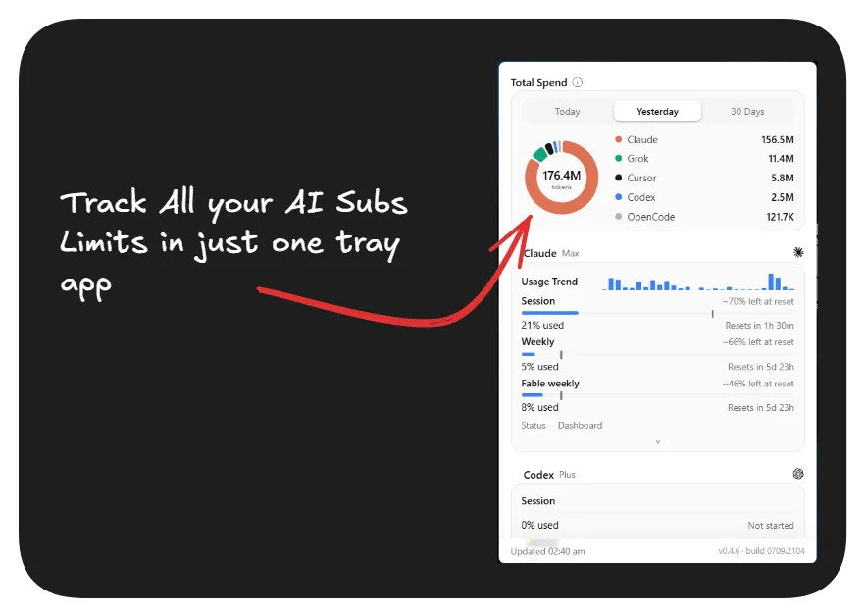Click the Weekly usage progress bar
The height and width of the screenshot is (616, 865).
click(x=657, y=354)
